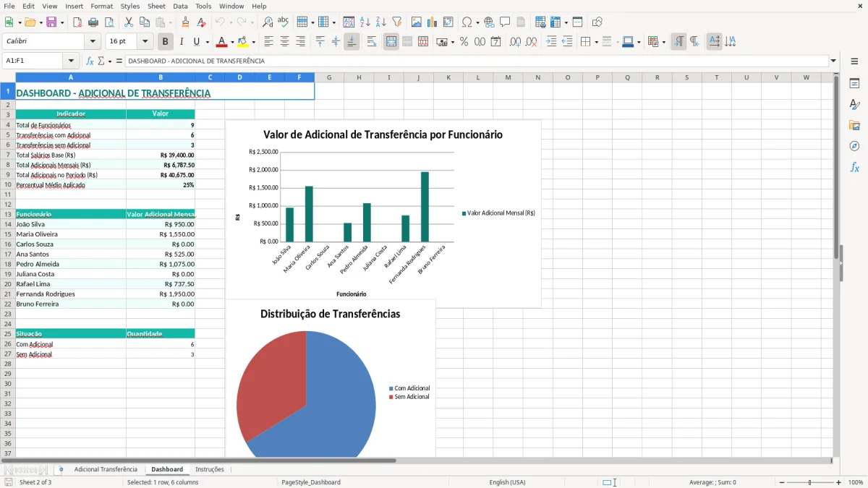This screenshot has height=488, width=868.
Task: Toggle Bold formatting
Action: click(x=166, y=42)
